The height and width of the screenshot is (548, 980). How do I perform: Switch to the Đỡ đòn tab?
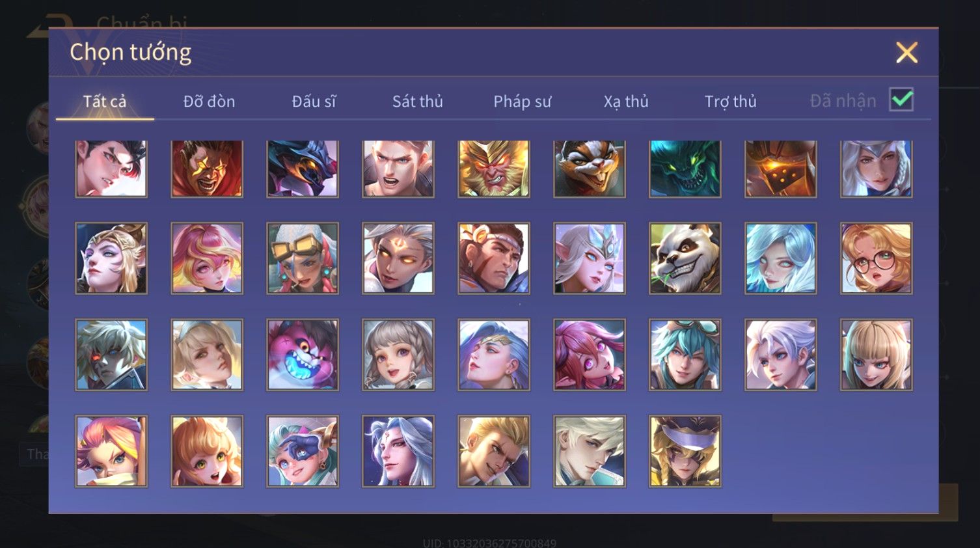209,102
